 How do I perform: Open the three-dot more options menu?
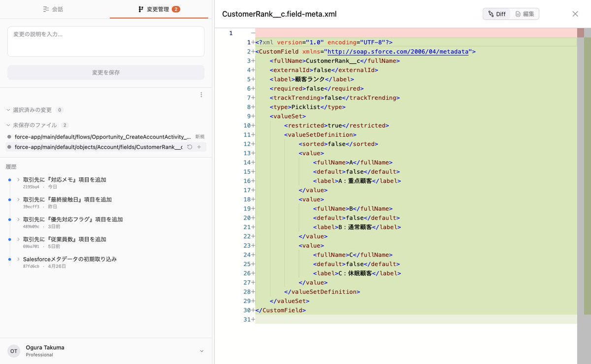[x=201, y=95]
